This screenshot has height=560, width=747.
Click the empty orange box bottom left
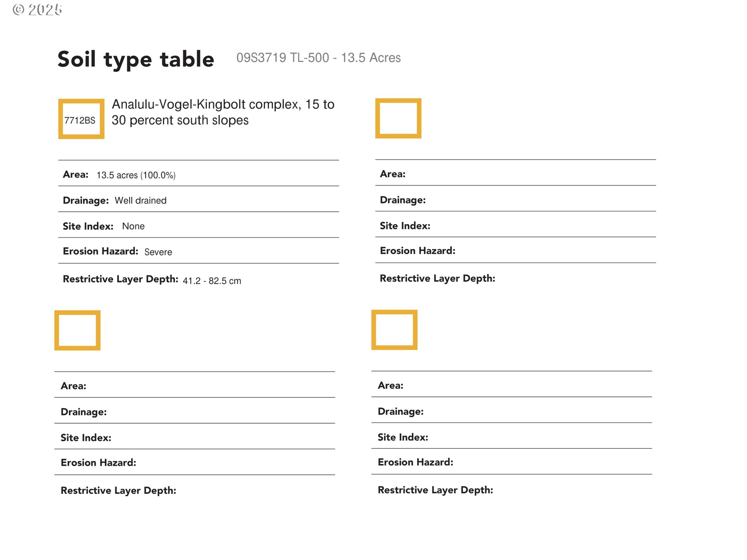point(77,330)
